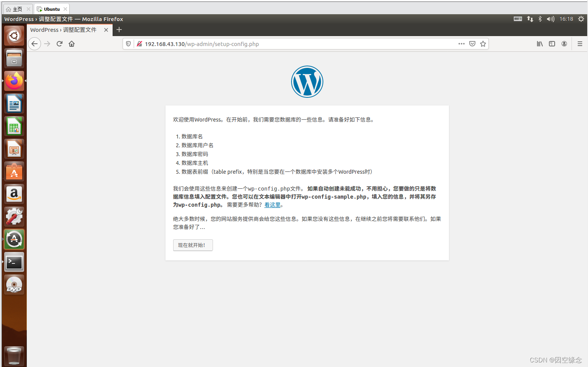588x367 pixels.
Task: Toggle Bluetooth from the system tray
Action: point(540,18)
